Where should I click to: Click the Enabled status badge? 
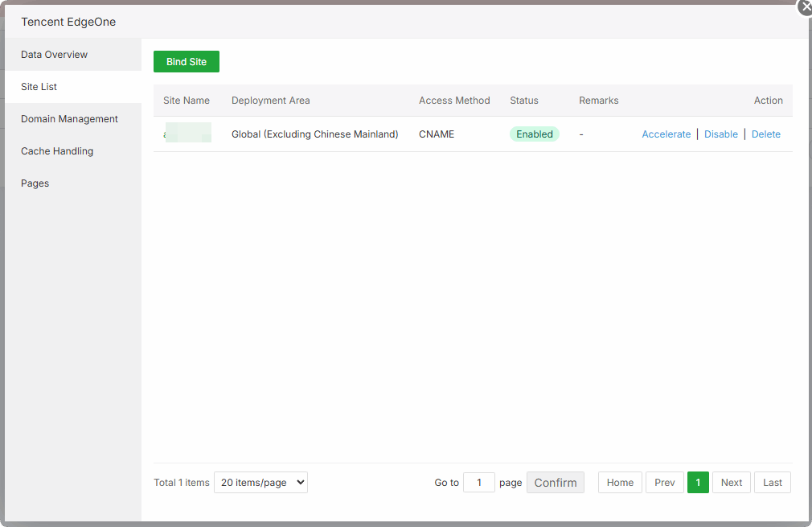click(534, 134)
